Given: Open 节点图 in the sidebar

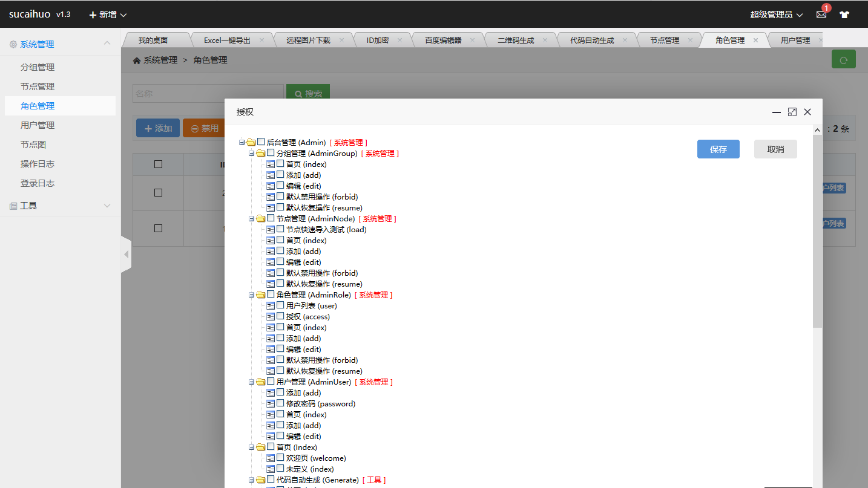Looking at the screenshot, I should click(33, 145).
